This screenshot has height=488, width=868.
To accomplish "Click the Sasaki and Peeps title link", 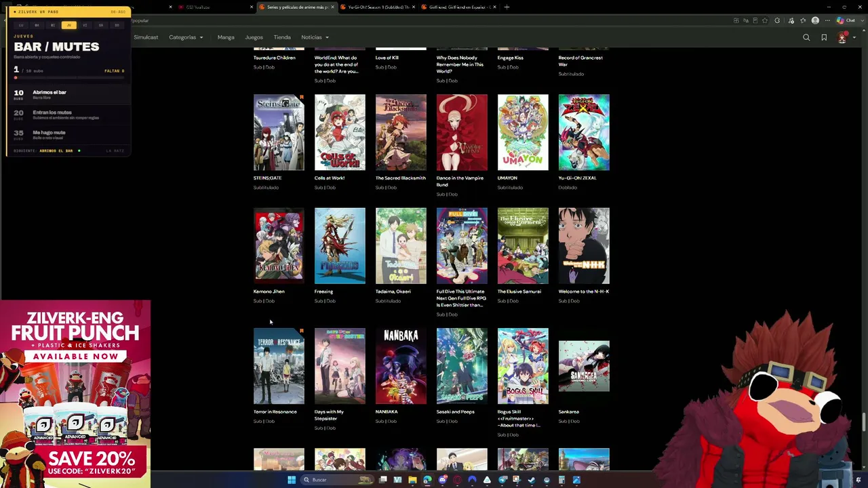I will point(456,411).
